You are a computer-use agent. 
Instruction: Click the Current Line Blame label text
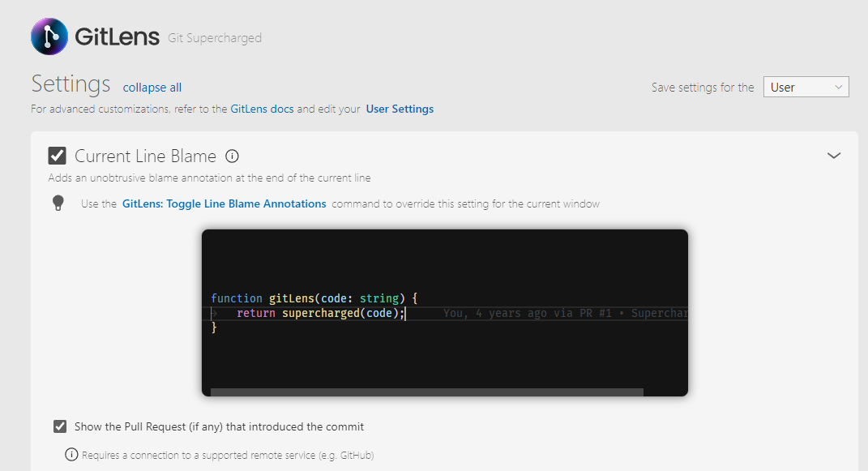click(x=145, y=155)
